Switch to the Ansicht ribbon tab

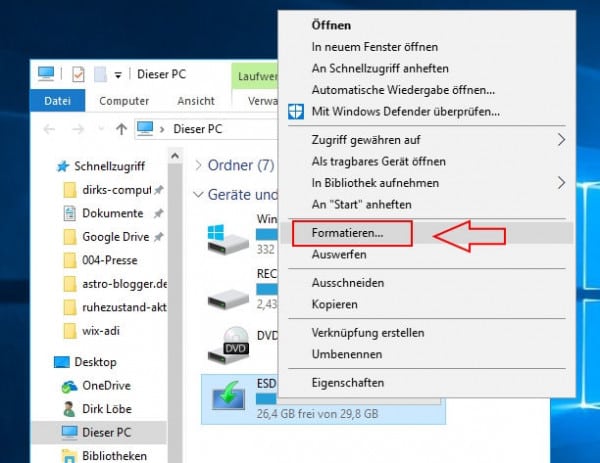[196, 101]
